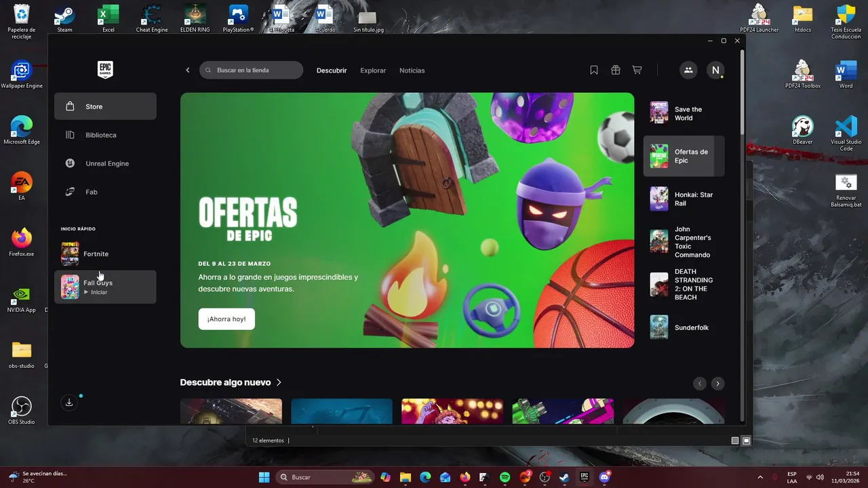Image resolution: width=868 pixels, height=488 pixels.
Task: Open the gift redeem icon
Action: coord(616,70)
